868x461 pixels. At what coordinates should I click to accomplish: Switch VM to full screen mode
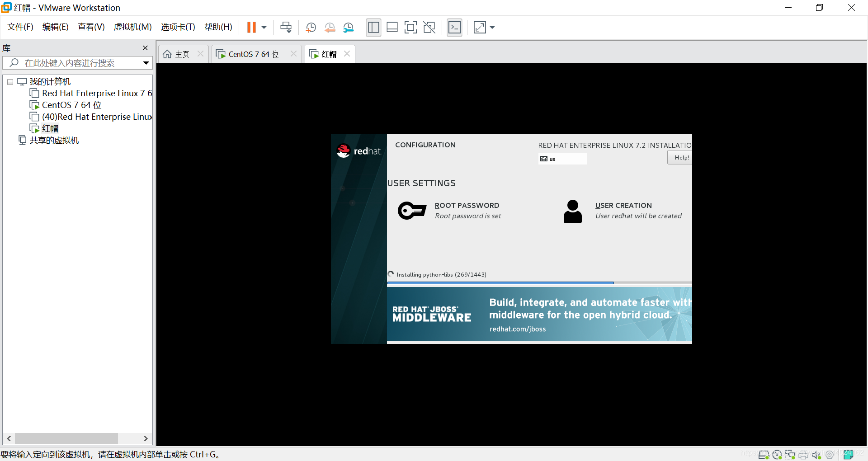(410, 28)
